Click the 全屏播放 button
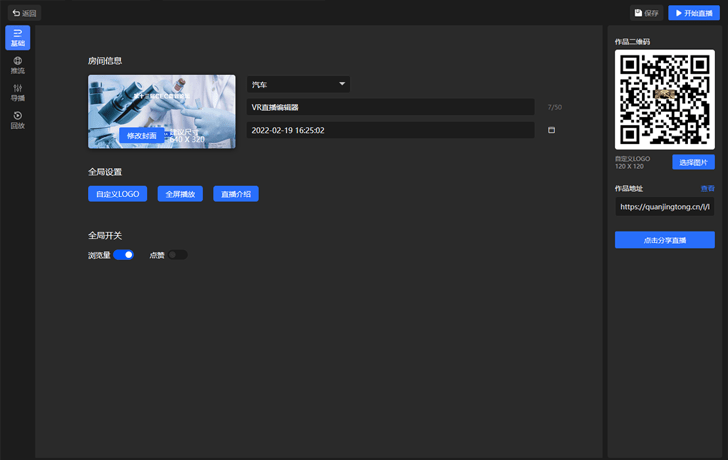Image resolution: width=728 pixels, height=460 pixels. click(180, 194)
